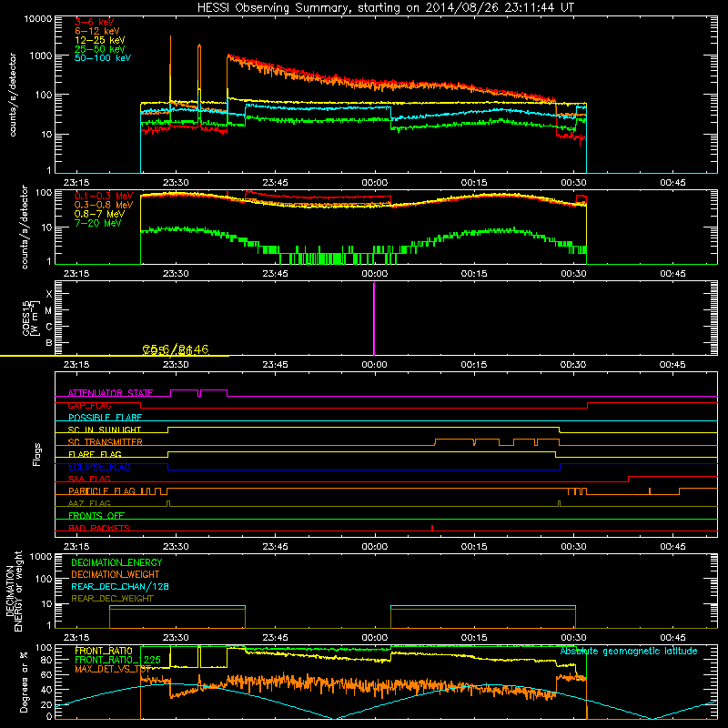Select the green 25-50 keV legend label

(x=100, y=49)
